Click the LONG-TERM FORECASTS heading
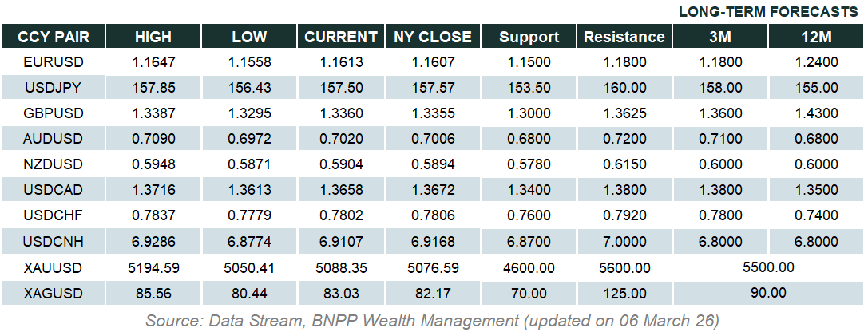 pos(768,12)
